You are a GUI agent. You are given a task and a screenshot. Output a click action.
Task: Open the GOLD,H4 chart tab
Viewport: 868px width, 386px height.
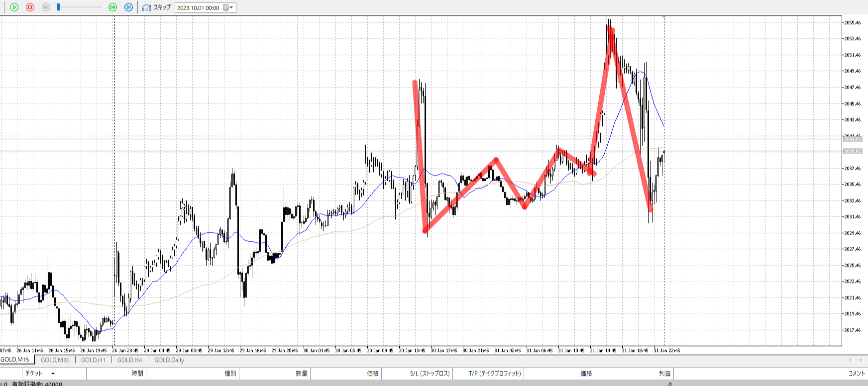click(x=129, y=360)
